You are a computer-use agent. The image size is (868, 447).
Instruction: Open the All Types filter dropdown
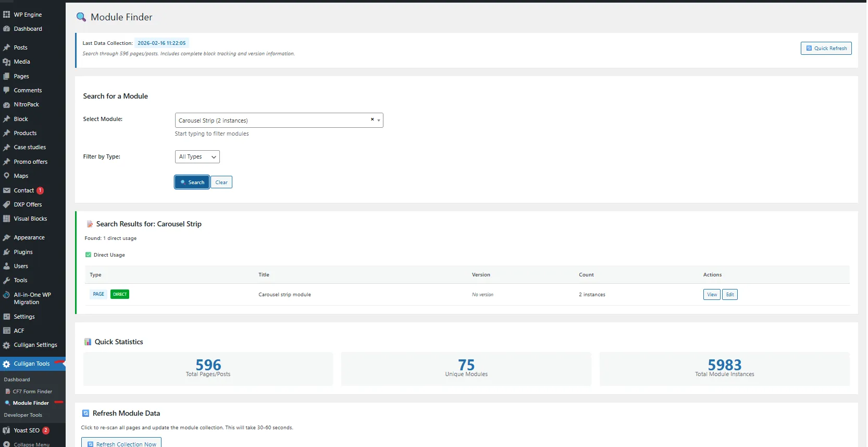tap(197, 156)
